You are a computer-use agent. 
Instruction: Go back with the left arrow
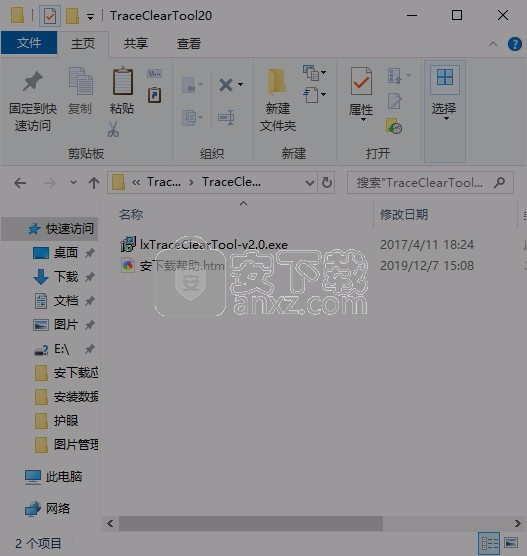tap(20, 183)
